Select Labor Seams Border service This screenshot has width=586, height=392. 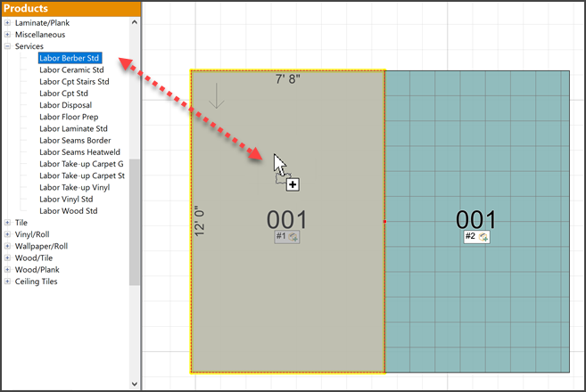[x=75, y=141]
